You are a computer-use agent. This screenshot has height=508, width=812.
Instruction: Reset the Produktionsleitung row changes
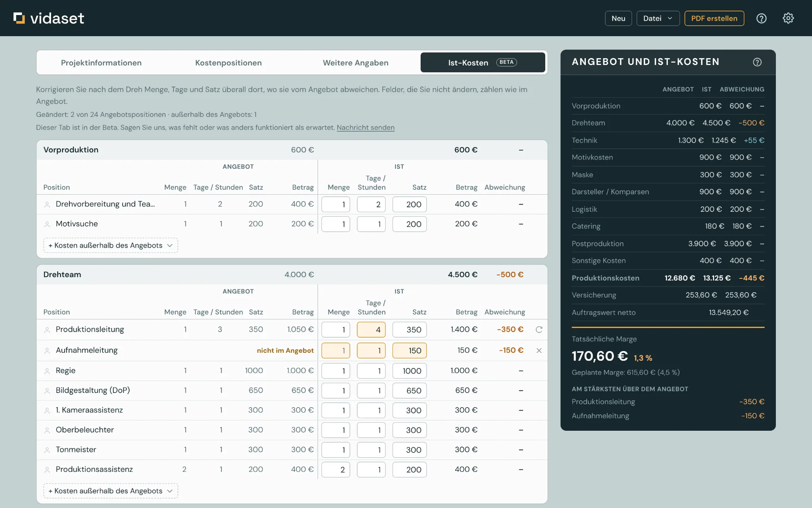pyautogui.click(x=539, y=330)
